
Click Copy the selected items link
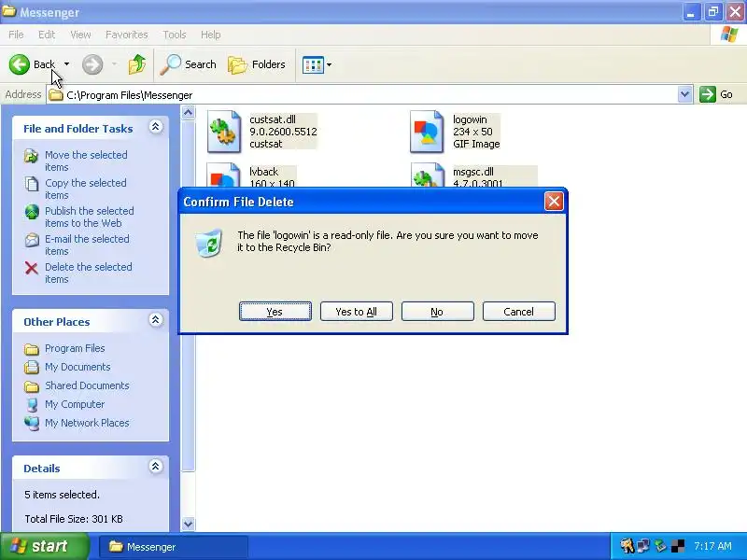pos(86,189)
